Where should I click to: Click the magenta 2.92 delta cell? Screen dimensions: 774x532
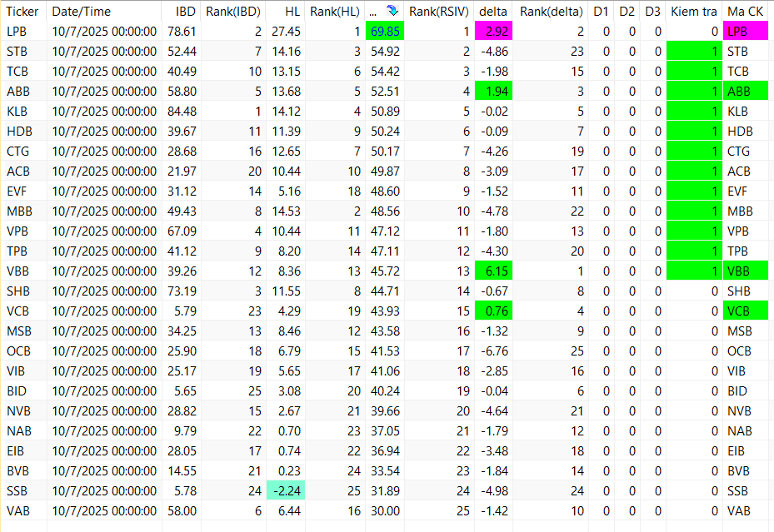click(493, 32)
